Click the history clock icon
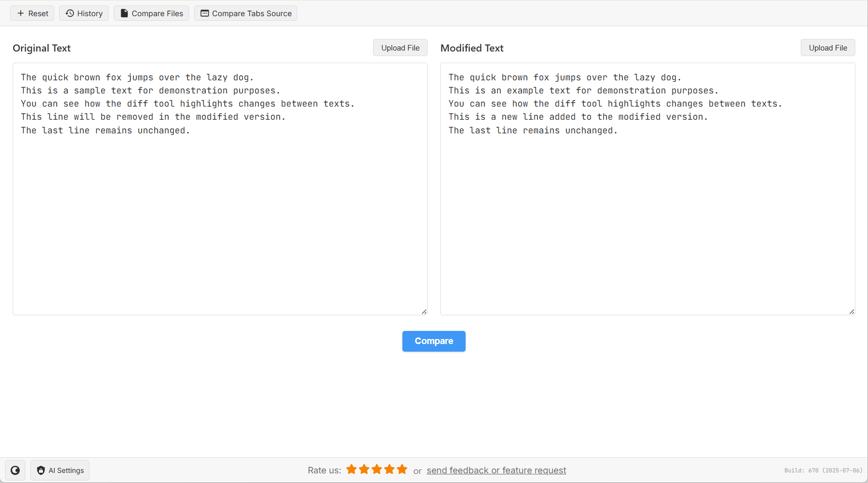The image size is (868, 483). [x=70, y=13]
